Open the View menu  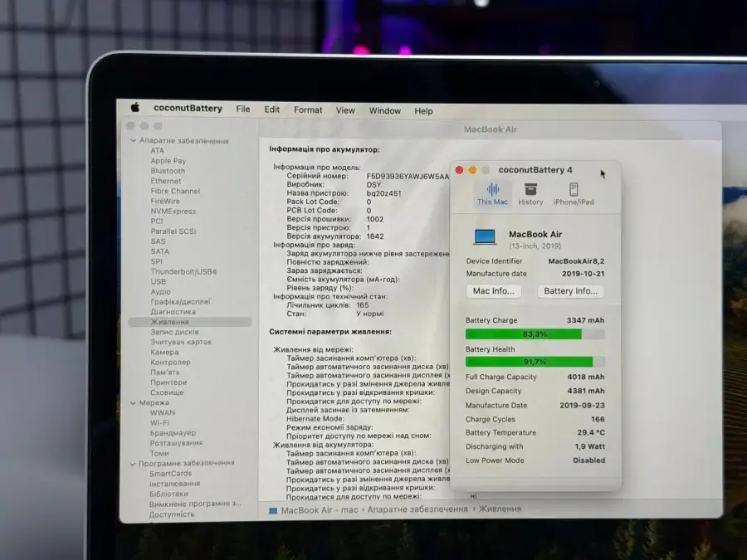[345, 110]
